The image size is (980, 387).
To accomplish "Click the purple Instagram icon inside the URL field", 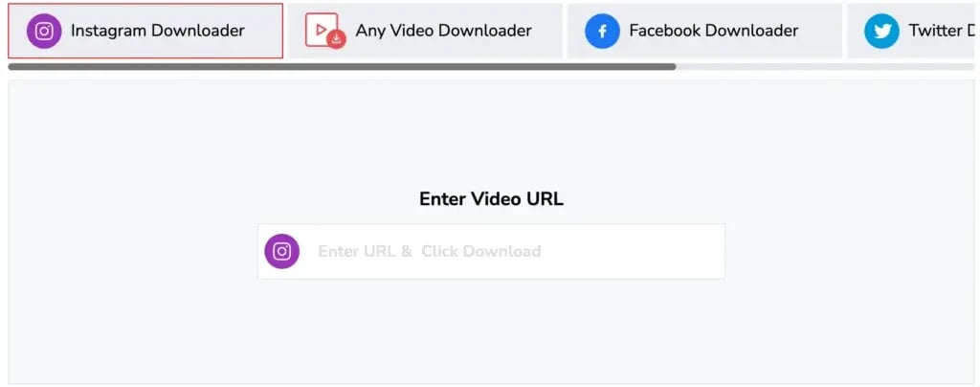I will (x=282, y=251).
